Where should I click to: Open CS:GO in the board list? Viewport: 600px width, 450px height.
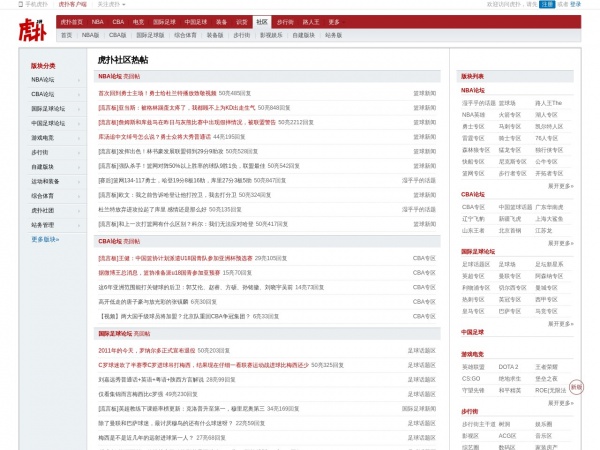[x=471, y=378]
